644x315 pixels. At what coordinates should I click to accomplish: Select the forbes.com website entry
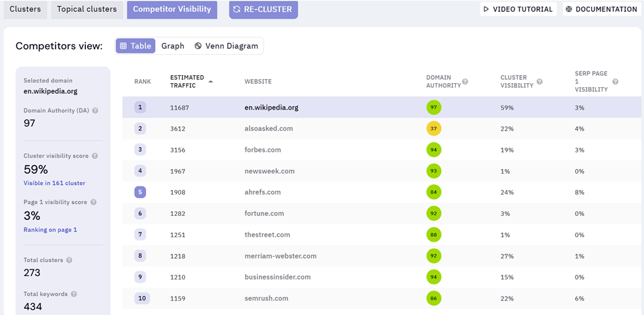click(x=263, y=150)
